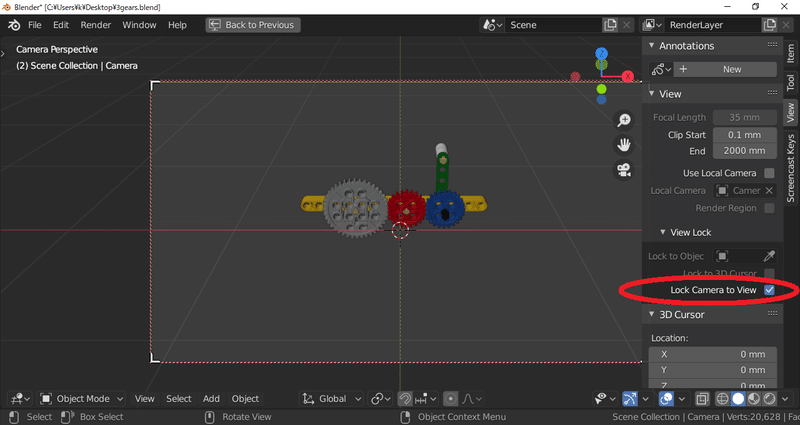Open Global transform orientation dropdown
The height and width of the screenshot is (425, 800).
click(331, 399)
